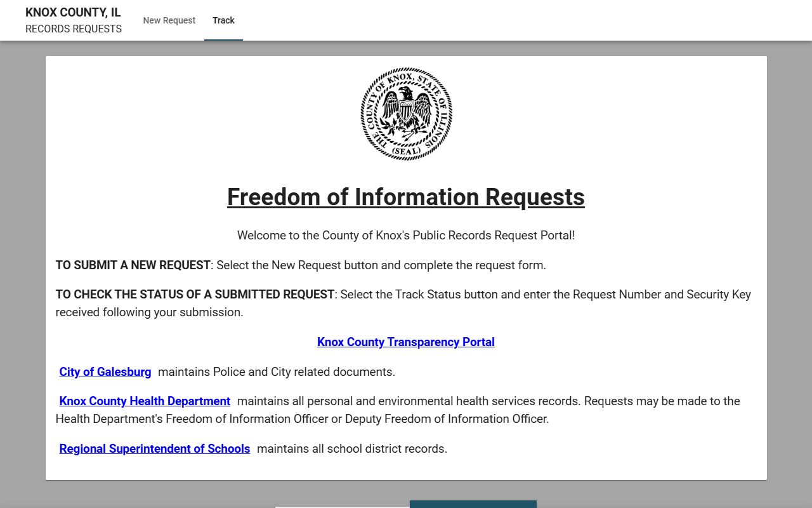Viewport: 812px width, 508px height.
Task: Click the RECORDS REQUESTS subtitle
Action: [x=74, y=29]
